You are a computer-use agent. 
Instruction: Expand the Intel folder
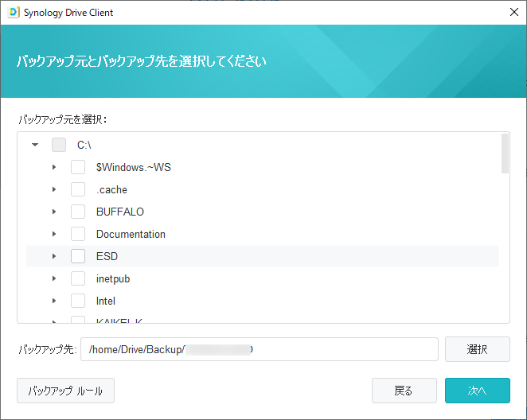coord(54,301)
